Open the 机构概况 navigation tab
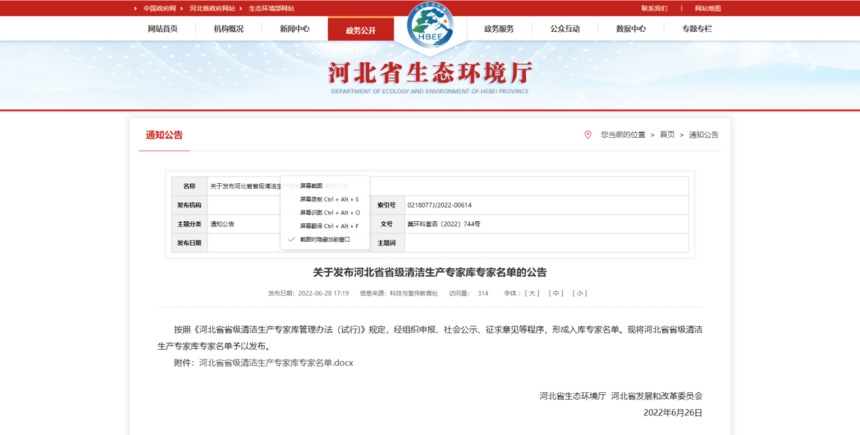 click(228, 29)
